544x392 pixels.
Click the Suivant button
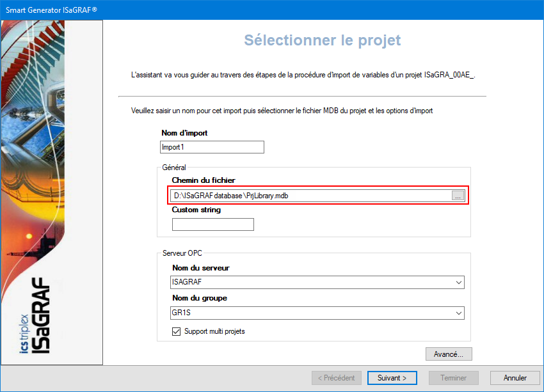tap(392, 378)
